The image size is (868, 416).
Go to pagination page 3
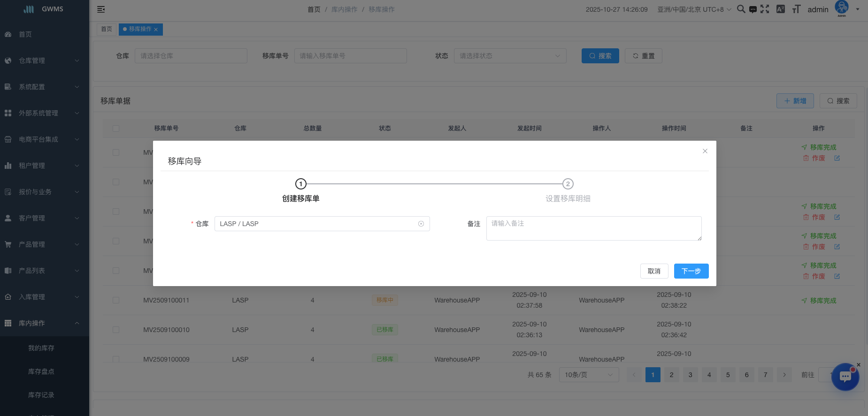pyautogui.click(x=691, y=375)
